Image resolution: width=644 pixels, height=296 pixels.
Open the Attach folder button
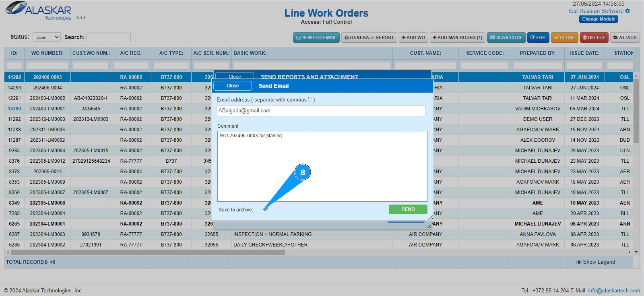coord(625,37)
